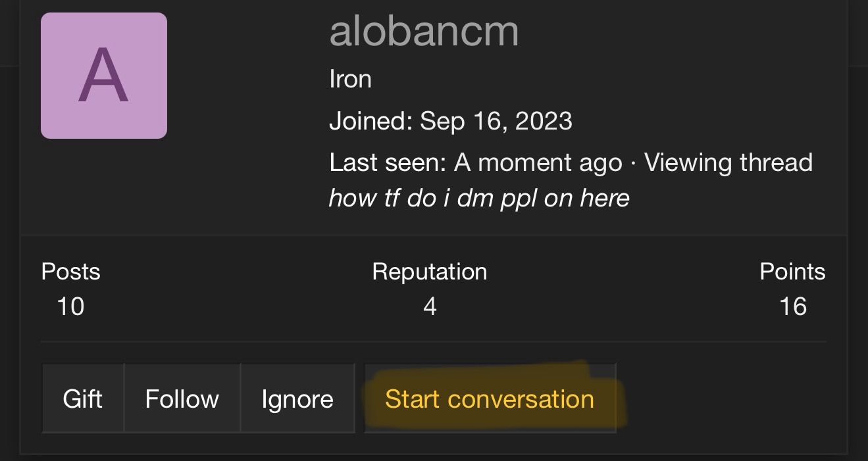The width and height of the screenshot is (868, 461).
Task: Click the 'Joined:' label text
Action: pos(370,121)
